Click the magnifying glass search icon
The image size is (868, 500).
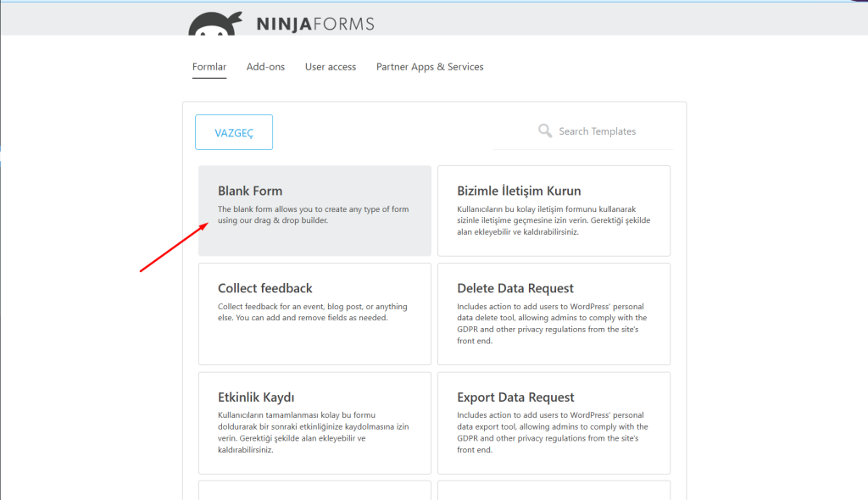pos(545,131)
